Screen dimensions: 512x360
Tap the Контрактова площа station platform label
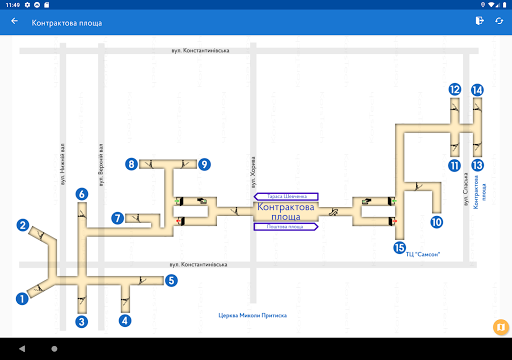tap(286, 212)
